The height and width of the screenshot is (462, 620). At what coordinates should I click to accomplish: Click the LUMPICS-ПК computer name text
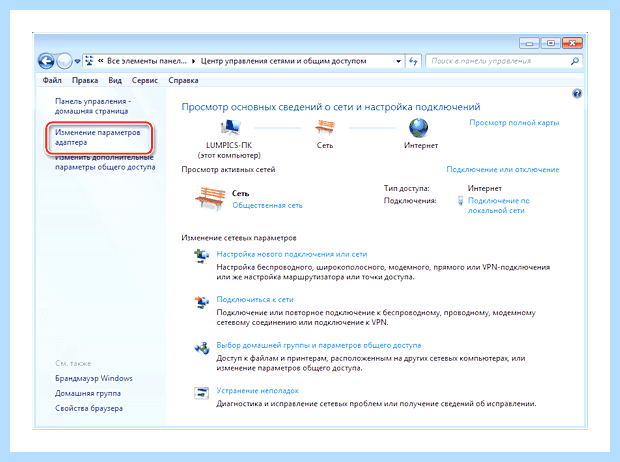click(229, 145)
